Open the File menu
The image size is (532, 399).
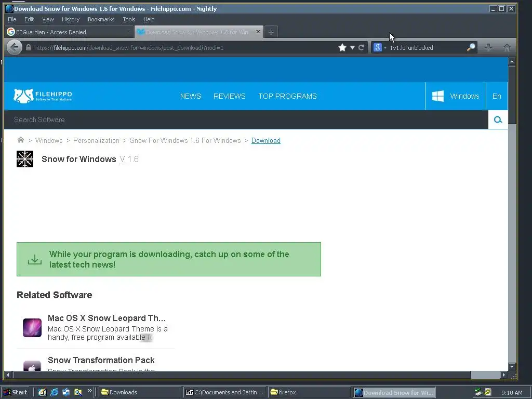pyautogui.click(x=12, y=19)
